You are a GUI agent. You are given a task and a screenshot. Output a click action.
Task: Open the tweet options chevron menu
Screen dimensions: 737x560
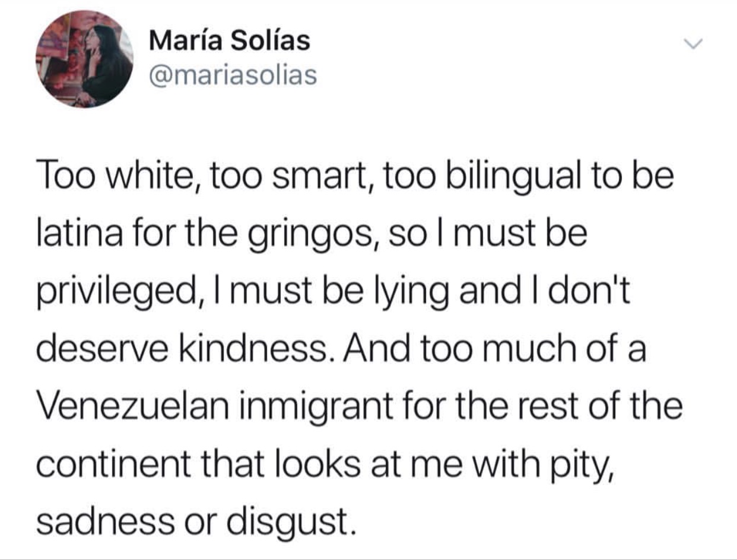692,44
